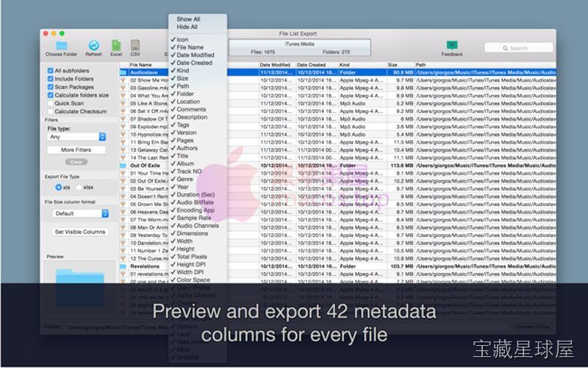The height and width of the screenshot is (368, 588).
Task: Click the More Filters button
Action: point(76,150)
